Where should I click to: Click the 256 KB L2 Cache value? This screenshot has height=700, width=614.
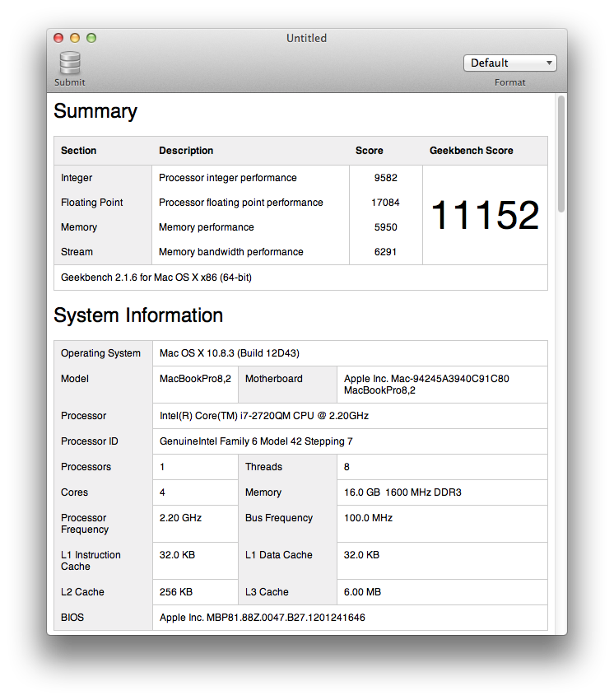coord(176,592)
